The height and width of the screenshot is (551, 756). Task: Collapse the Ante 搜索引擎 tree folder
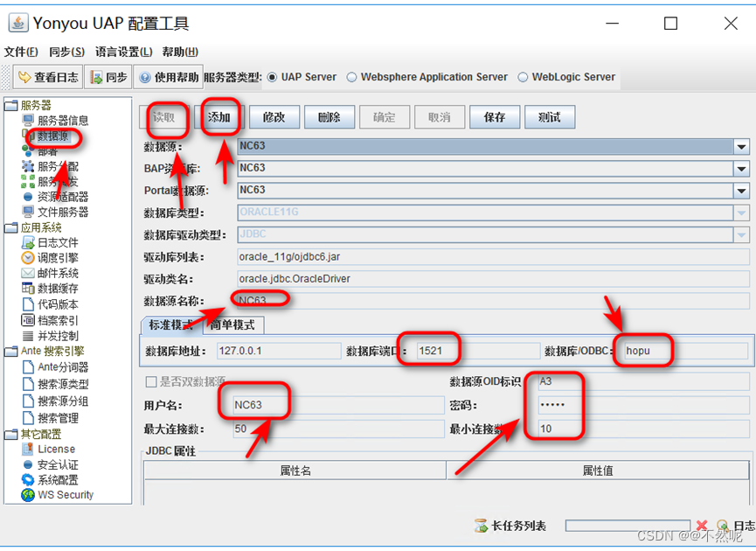tap(11, 351)
